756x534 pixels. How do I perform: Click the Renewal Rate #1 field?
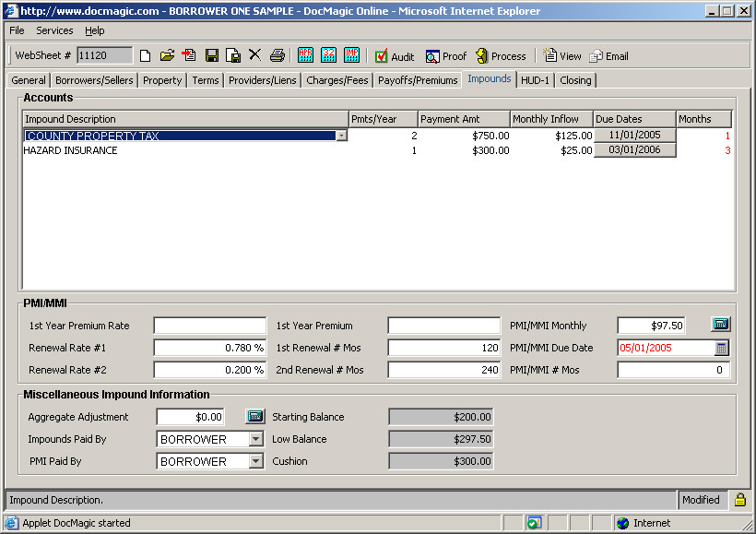tap(209, 348)
